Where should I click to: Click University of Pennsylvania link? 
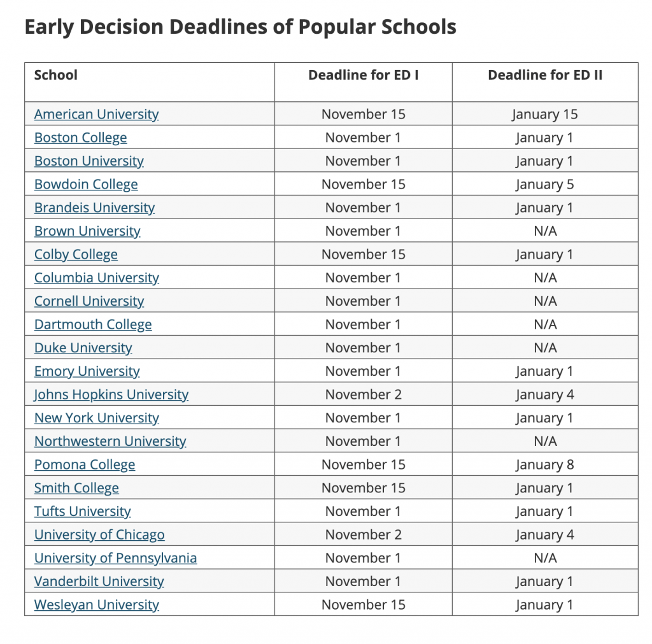coord(115,559)
